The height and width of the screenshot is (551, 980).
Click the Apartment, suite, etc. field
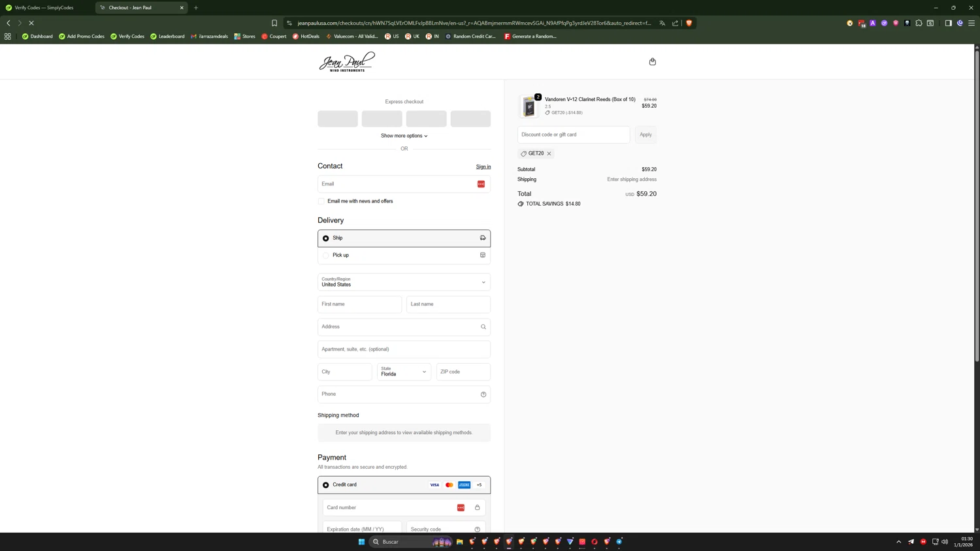(x=404, y=349)
